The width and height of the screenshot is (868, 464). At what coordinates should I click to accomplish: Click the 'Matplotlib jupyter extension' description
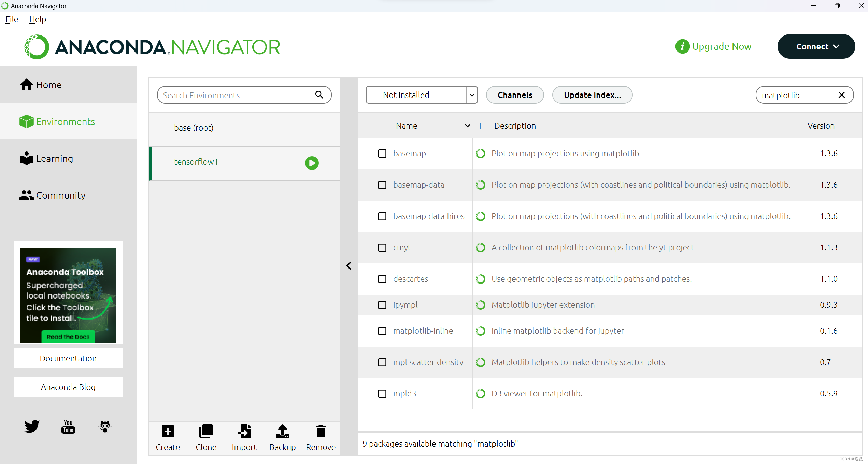tap(543, 305)
